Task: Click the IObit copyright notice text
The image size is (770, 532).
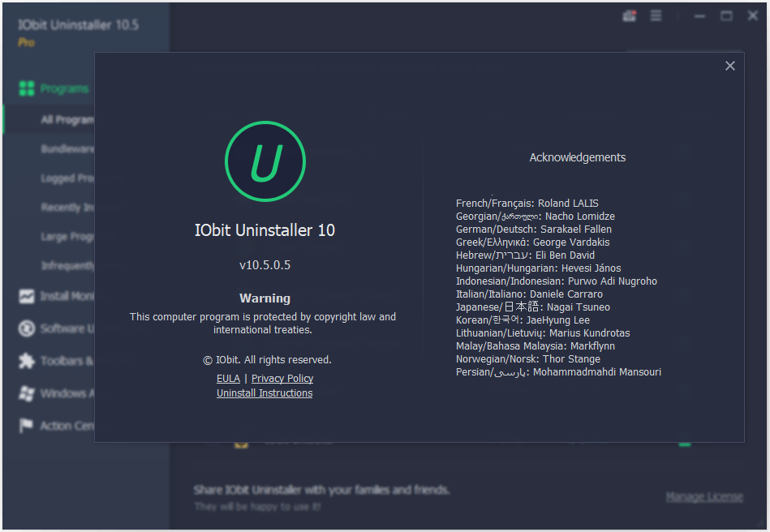Action: (267, 360)
